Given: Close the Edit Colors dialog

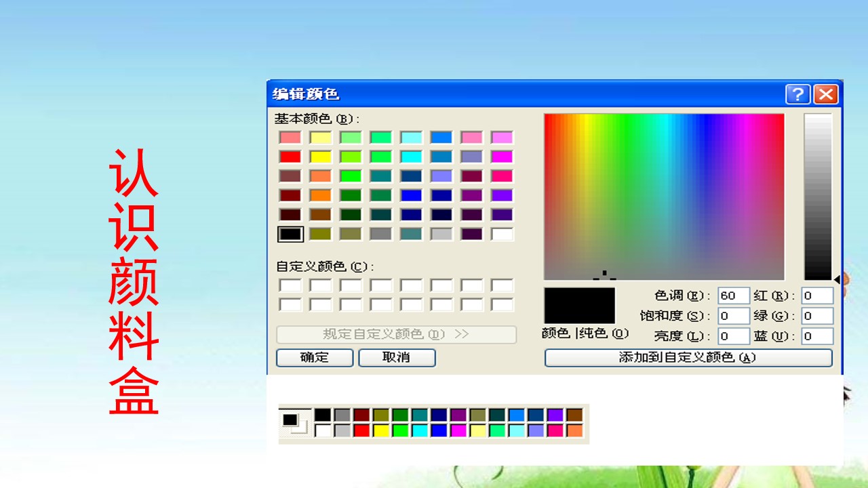Looking at the screenshot, I should [x=826, y=94].
